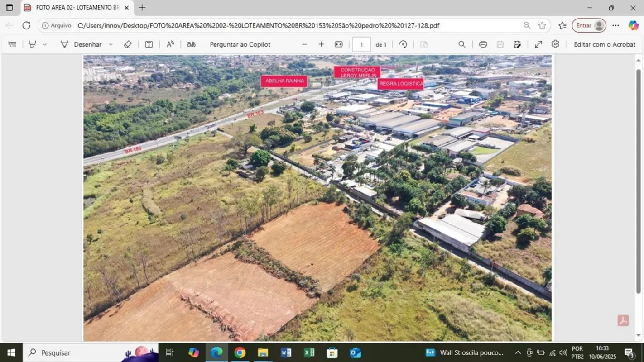Enter full screen mode
This screenshot has width=644, height=362.
point(538,44)
